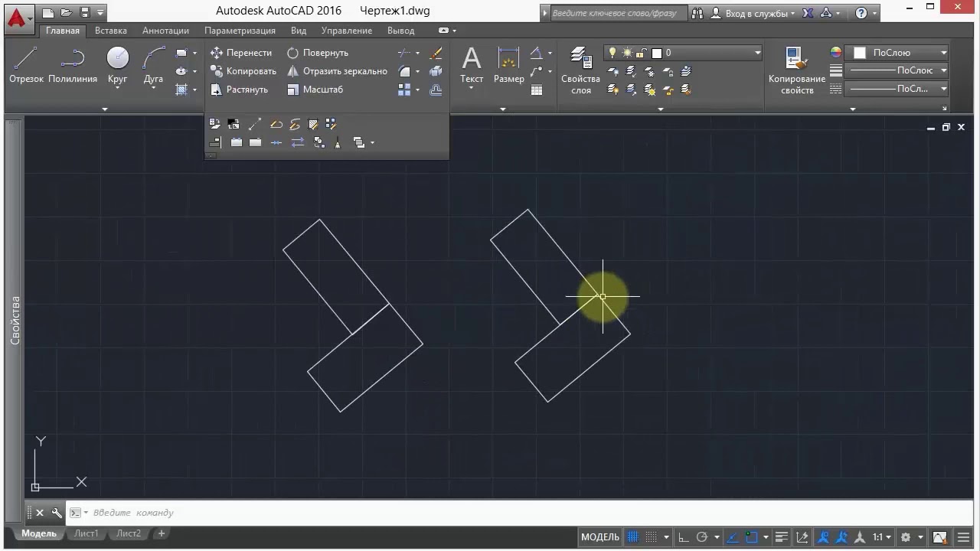The height and width of the screenshot is (551, 980).
Task: Click the object color wheel icon
Action: [836, 53]
